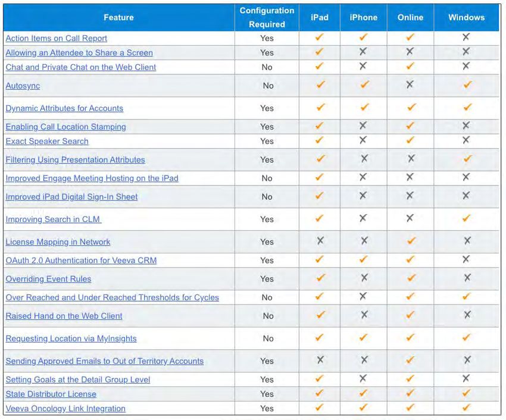Viewport: 506px width, 420px height.
Task: Click the Online X icon for Autosync row
Action: click(x=410, y=85)
